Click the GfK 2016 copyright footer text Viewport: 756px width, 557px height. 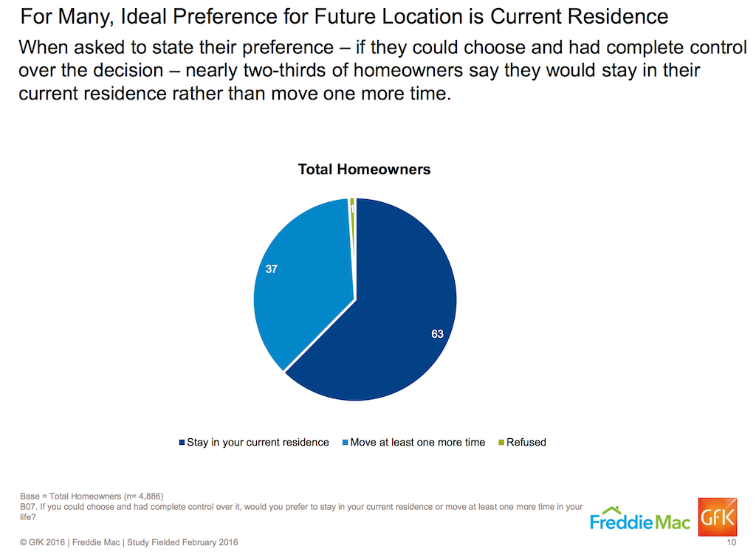pyautogui.click(x=129, y=543)
